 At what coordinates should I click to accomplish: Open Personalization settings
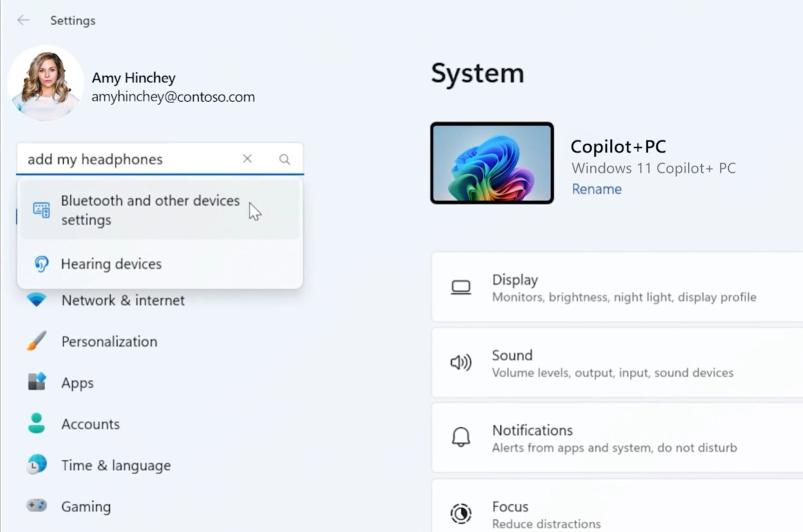coord(109,341)
